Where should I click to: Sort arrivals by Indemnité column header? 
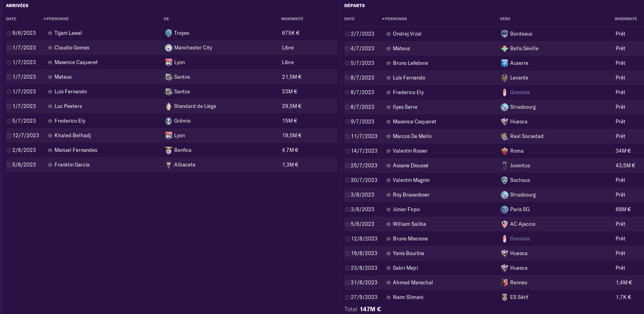tap(292, 19)
